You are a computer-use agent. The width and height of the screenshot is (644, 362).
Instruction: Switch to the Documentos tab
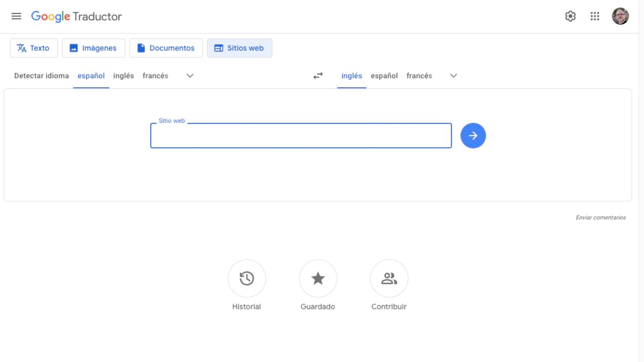click(x=166, y=48)
